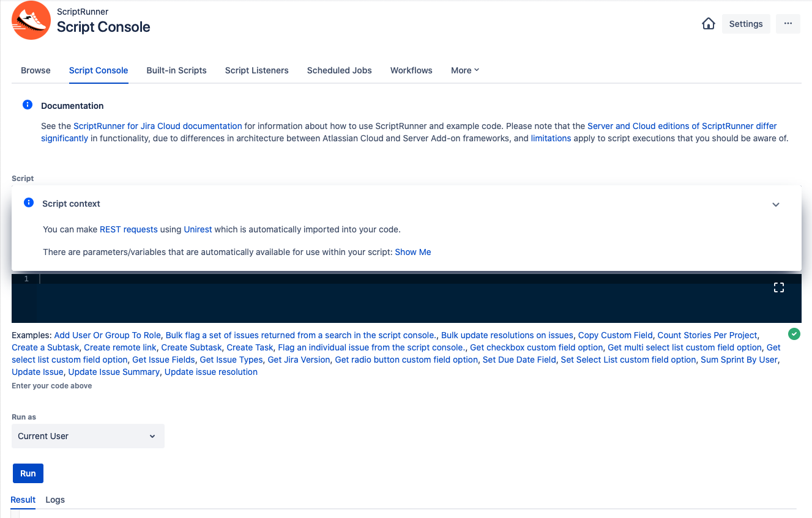Load Get Jira Version example

tap(299, 360)
